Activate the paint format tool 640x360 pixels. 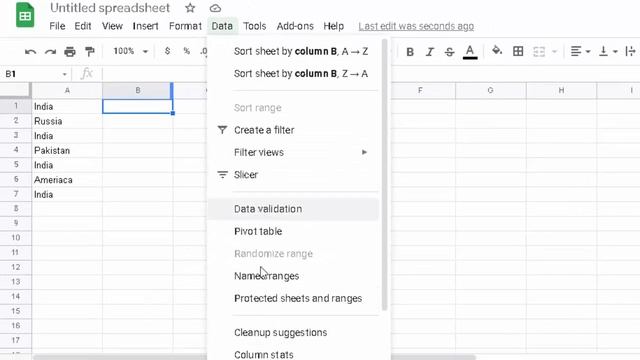pyautogui.click(x=89, y=51)
